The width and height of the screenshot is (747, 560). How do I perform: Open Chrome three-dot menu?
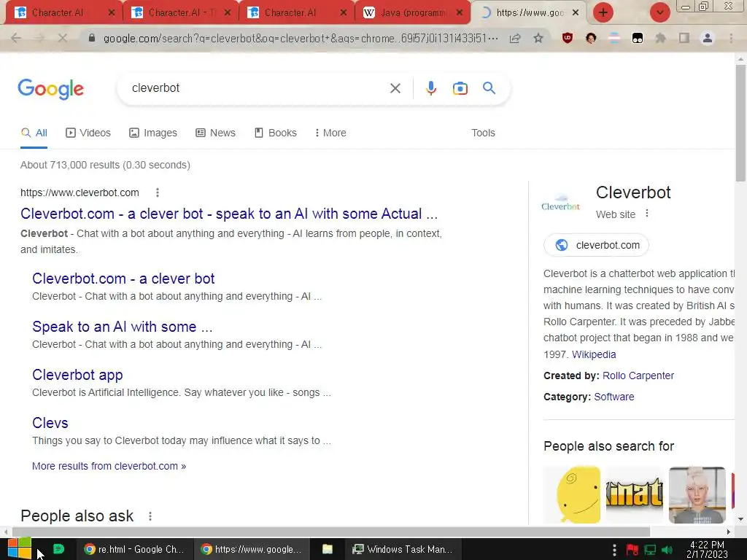pyautogui.click(x=731, y=38)
